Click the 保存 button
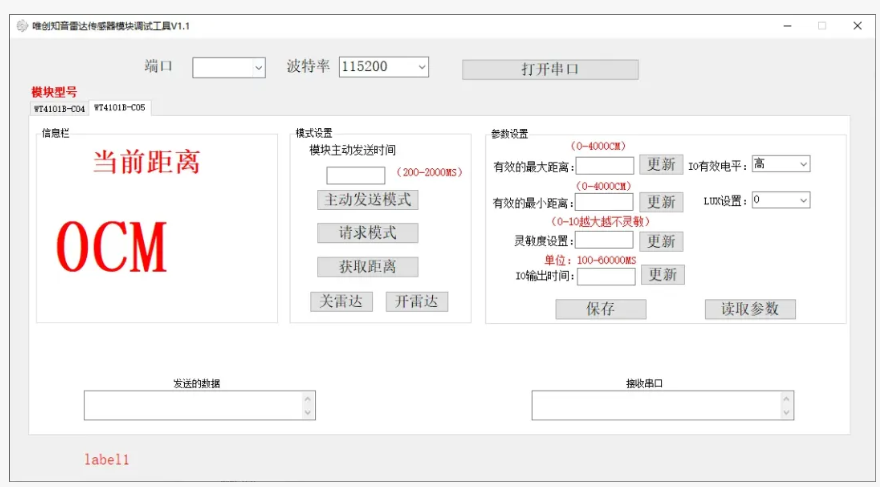Image resolution: width=880 pixels, height=487 pixels. coord(600,309)
